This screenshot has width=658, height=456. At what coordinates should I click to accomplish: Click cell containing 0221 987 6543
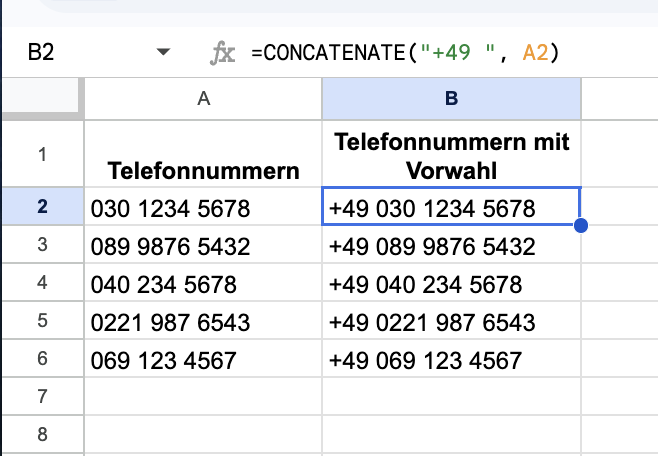point(203,322)
